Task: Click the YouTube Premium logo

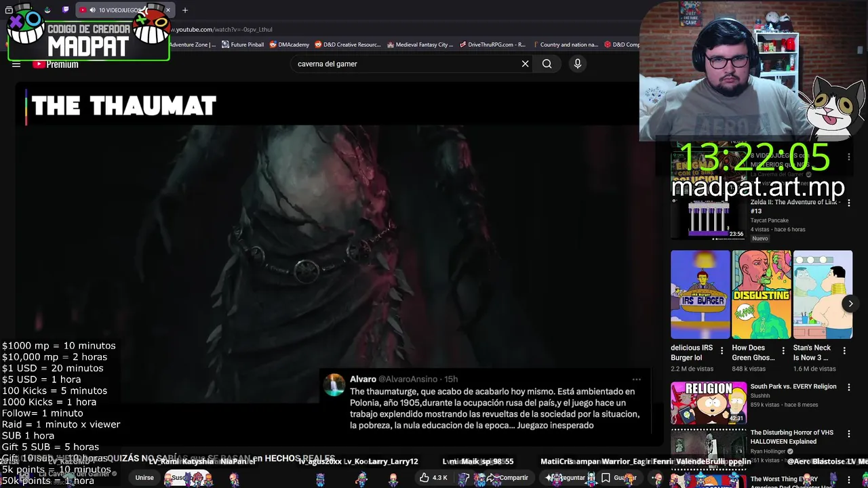Action: click(x=56, y=64)
